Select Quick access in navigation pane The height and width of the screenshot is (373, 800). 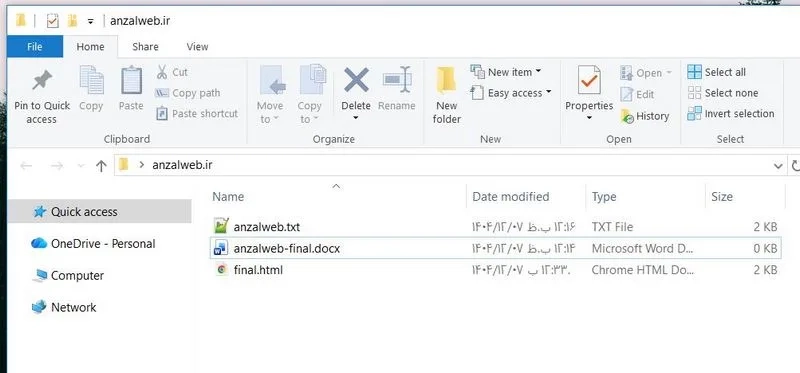pos(99,211)
